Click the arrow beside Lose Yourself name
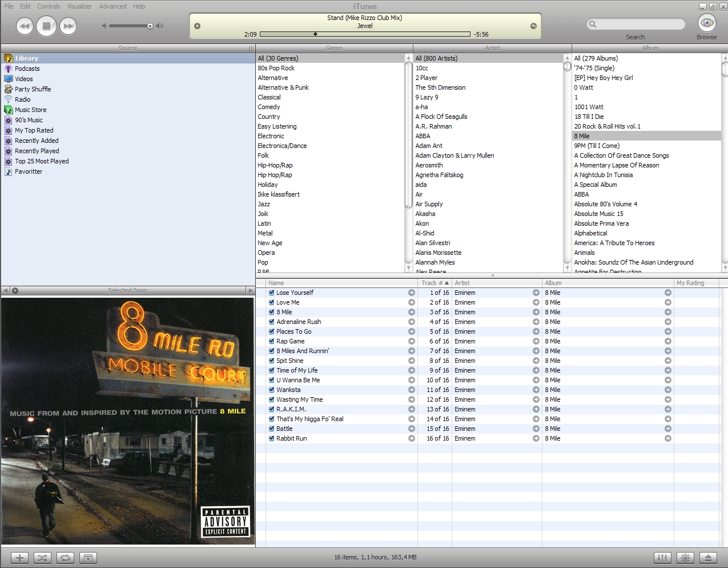 [x=412, y=293]
